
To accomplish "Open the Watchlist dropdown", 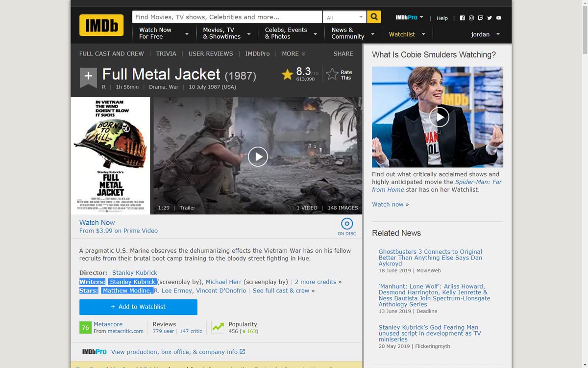I will pos(407,34).
